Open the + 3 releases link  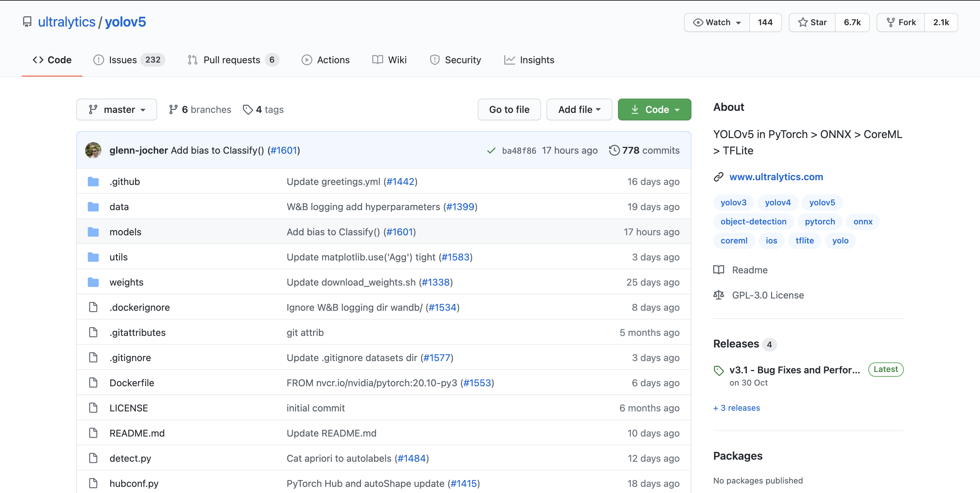tap(736, 408)
